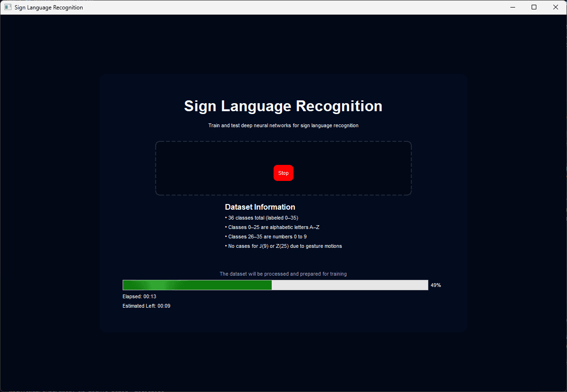The height and width of the screenshot is (392, 567).
Task: Select the 'Classes 26–35 are numbers' bullet
Action: (266, 236)
